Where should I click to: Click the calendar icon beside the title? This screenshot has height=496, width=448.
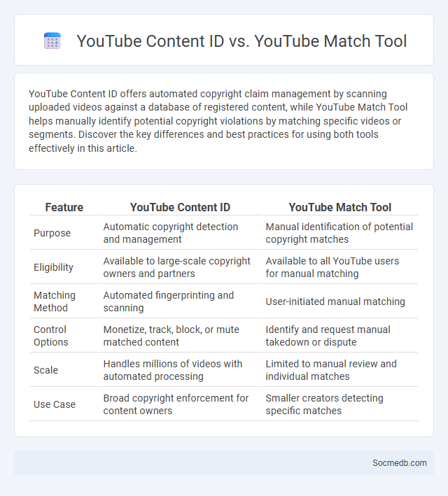(52, 41)
